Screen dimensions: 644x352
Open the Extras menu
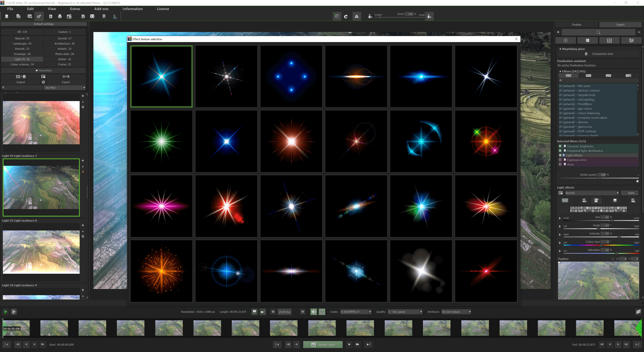(x=75, y=9)
